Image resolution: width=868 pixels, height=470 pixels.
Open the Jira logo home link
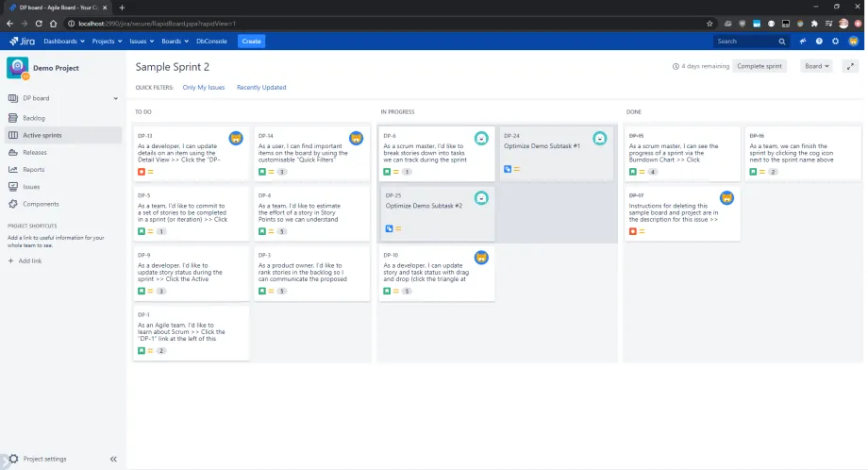pyautogui.click(x=22, y=41)
